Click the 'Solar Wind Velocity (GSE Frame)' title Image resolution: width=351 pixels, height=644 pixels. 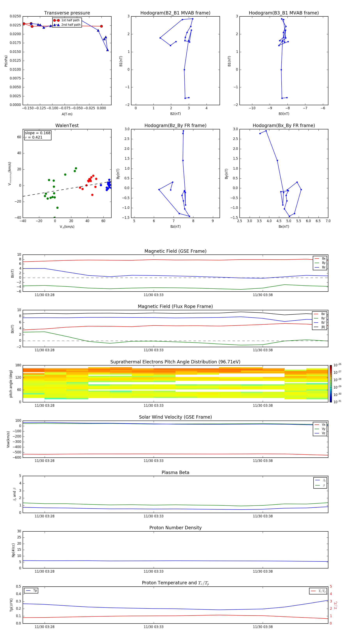tap(175, 417)
